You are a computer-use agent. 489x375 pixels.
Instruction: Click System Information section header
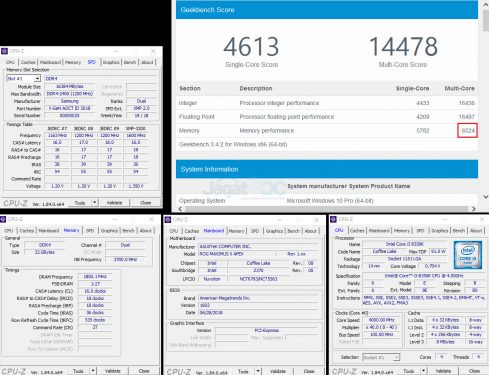pyautogui.click(x=327, y=169)
